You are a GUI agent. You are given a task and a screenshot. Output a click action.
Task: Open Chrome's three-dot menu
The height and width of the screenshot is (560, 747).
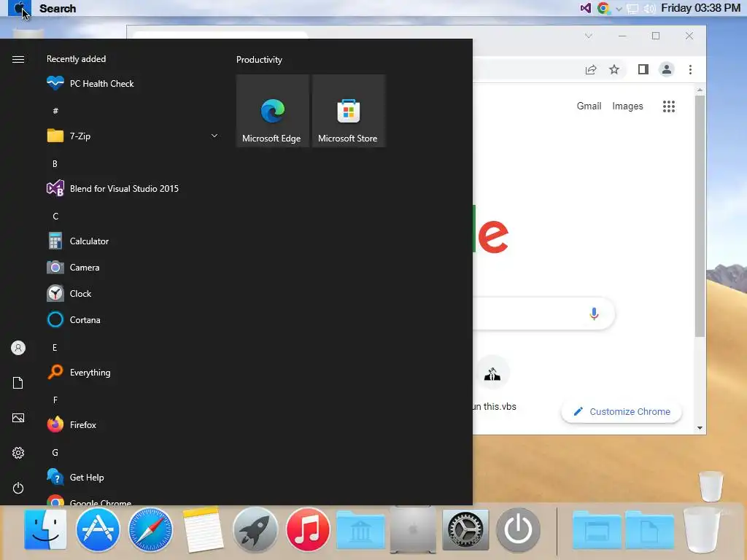click(690, 69)
